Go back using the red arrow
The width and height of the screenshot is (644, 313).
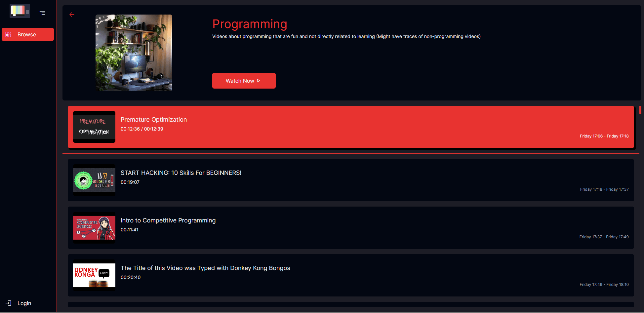(72, 15)
